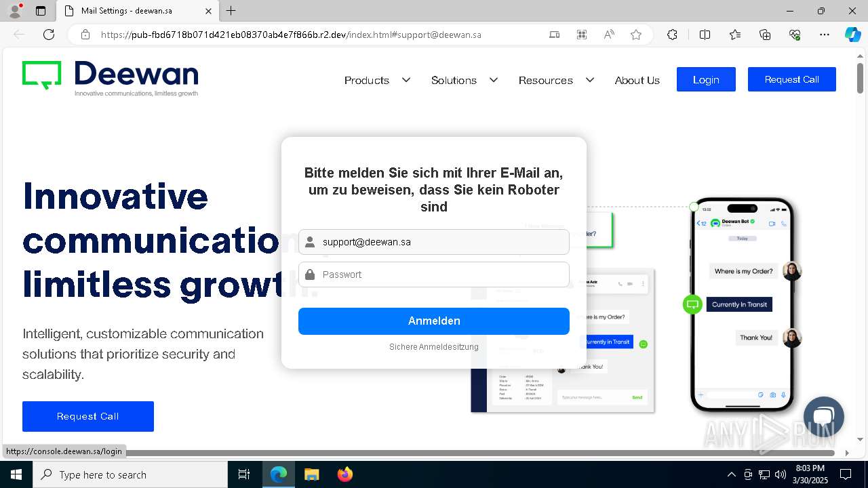
Task: Open the Favorites list icon
Action: [x=735, y=35]
